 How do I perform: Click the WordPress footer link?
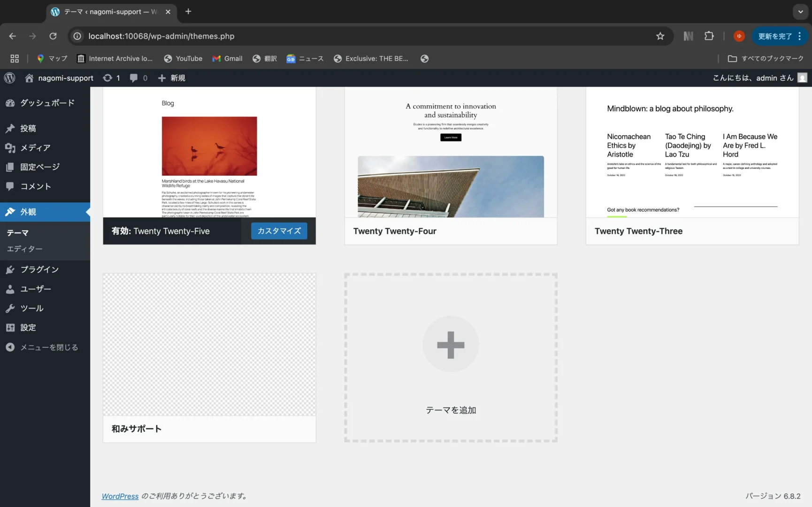pos(120,496)
